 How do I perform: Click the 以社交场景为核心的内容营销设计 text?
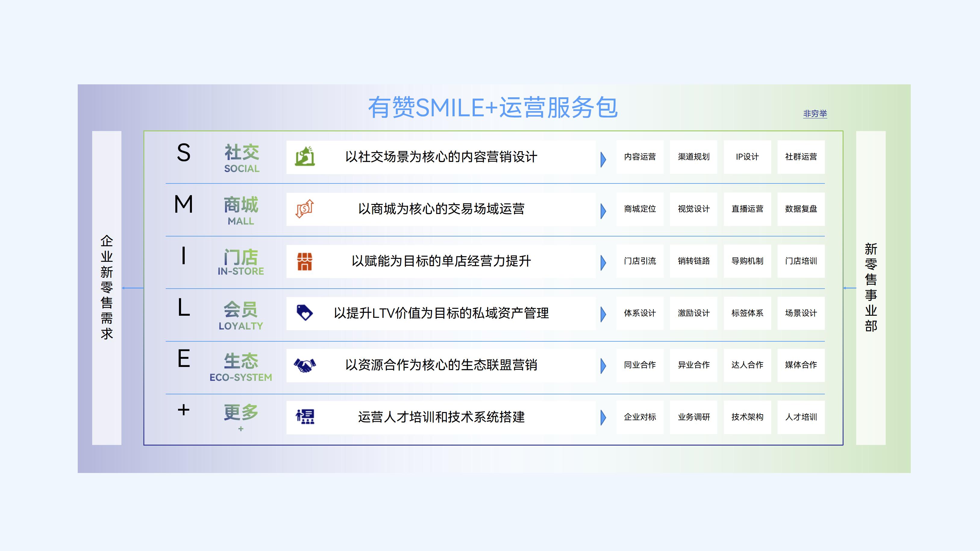[441, 157]
